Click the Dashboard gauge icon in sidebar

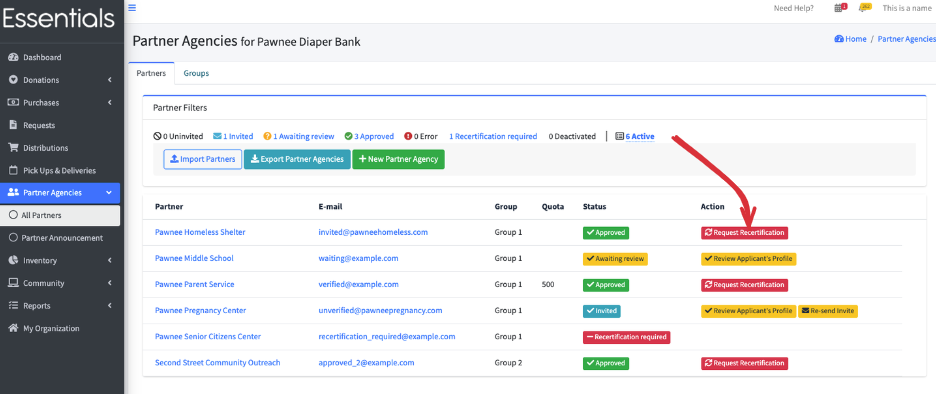pyautogui.click(x=13, y=57)
